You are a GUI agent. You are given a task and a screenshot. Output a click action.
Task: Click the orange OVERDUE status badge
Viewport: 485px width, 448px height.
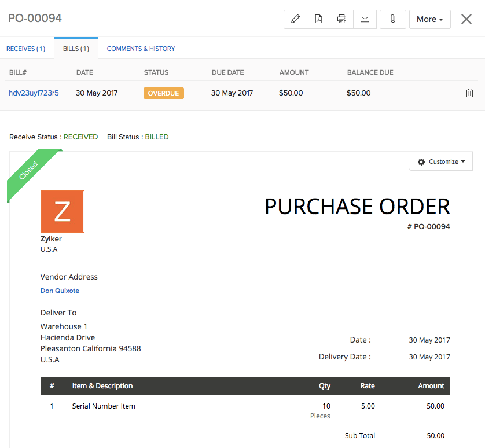(x=163, y=93)
